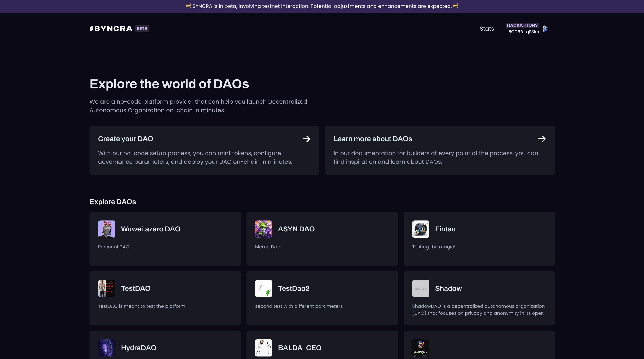Click the Shadow placeholder avatar
644x359 pixels.
click(421, 288)
